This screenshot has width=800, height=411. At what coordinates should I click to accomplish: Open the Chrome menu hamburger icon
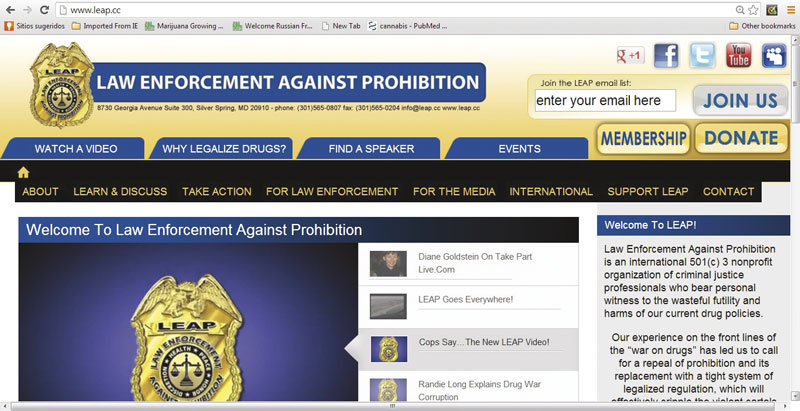pyautogui.click(x=791, y=10)
